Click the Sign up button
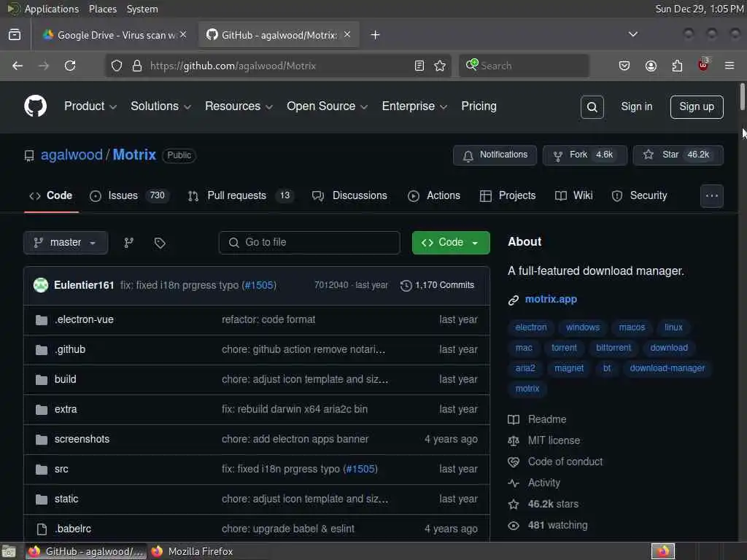This screenshot has width=747, height=560. point(697,107)
